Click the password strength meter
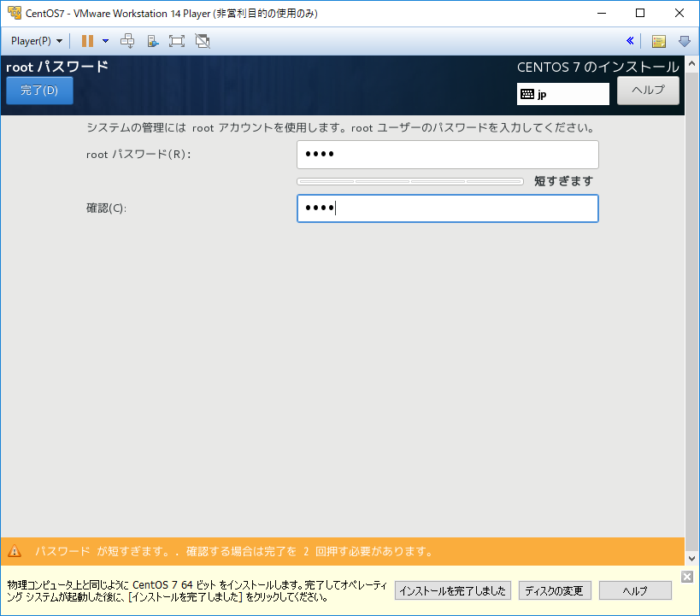Image resolution: width=700 pixels, height=616 pixels. click(x=409, y=181)
